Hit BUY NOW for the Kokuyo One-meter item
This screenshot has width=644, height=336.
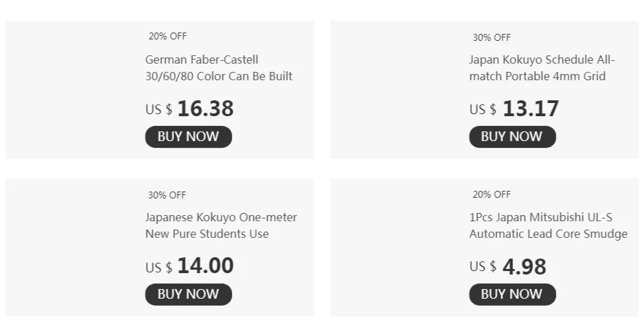click(x=188, y=295)
